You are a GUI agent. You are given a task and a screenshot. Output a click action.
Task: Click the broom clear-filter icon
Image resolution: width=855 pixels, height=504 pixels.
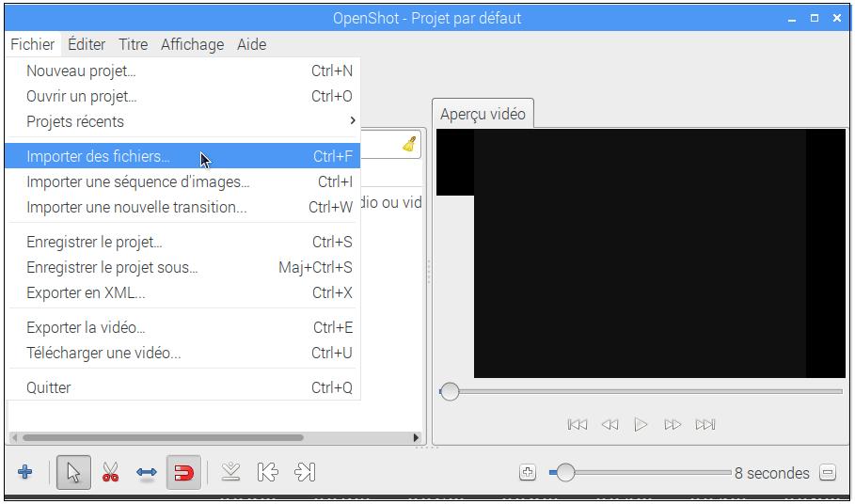(409, 144)
